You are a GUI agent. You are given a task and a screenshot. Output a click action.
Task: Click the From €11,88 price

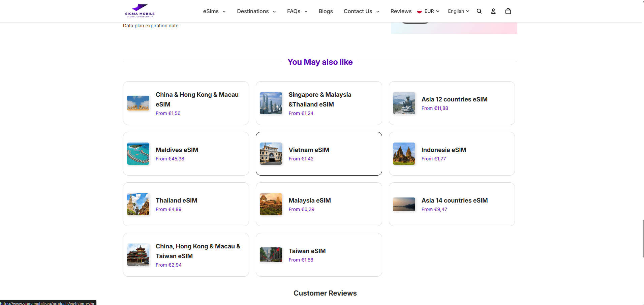(435, 108)
